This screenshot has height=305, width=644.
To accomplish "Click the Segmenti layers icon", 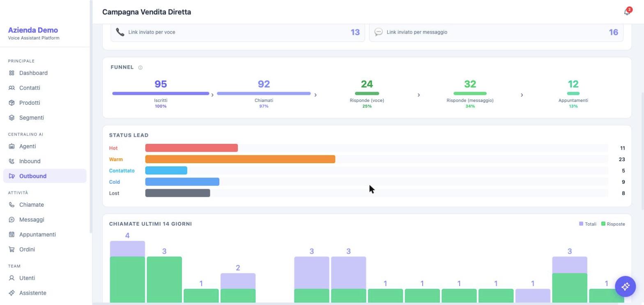I will [11, 118].
